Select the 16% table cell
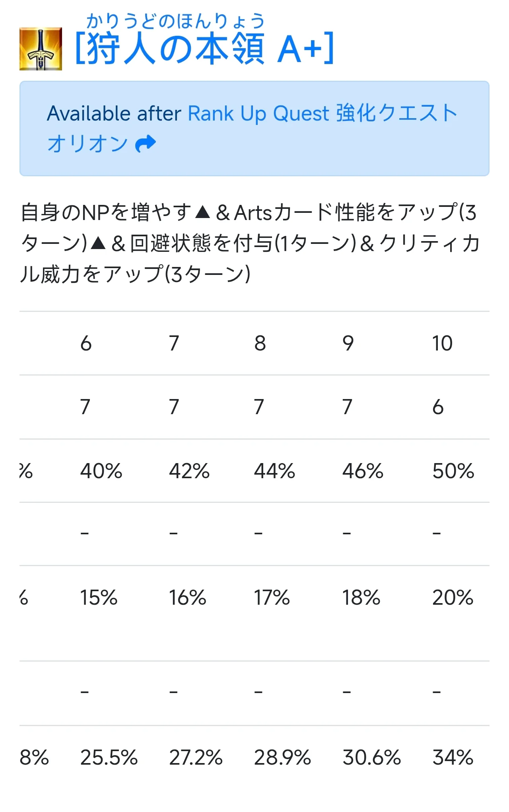Viewport: 509px width, 812px height. [x=187, y=598]
